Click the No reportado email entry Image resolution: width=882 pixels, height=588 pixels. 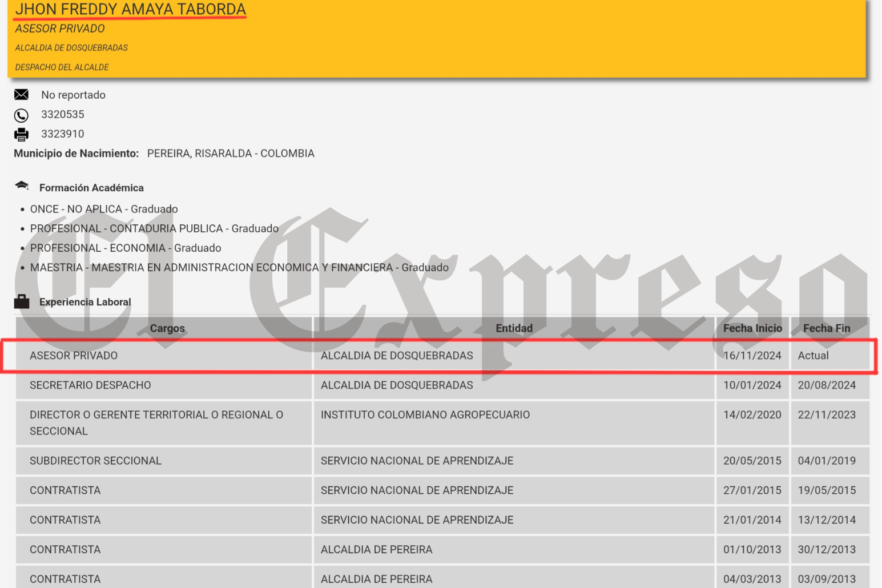point(72,95)
